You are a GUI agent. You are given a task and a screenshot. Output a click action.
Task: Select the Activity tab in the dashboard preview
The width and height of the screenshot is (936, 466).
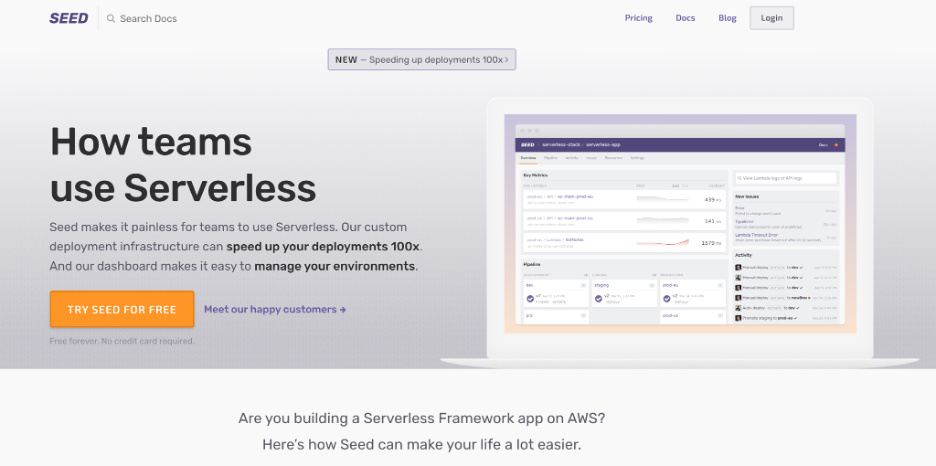(572, 158)
